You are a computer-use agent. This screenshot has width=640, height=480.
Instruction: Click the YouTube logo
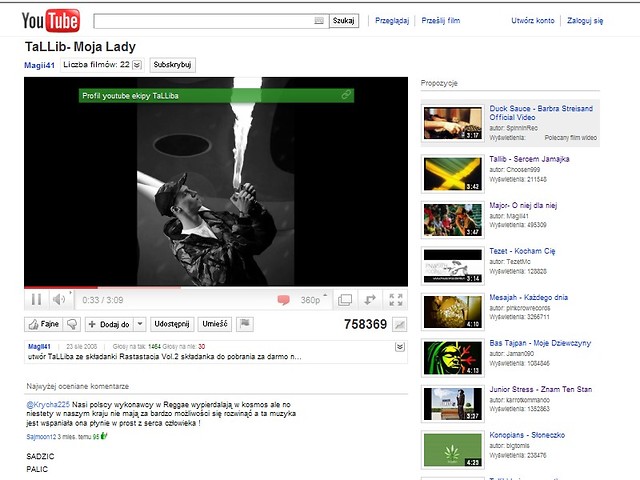(x=51, y=20)
